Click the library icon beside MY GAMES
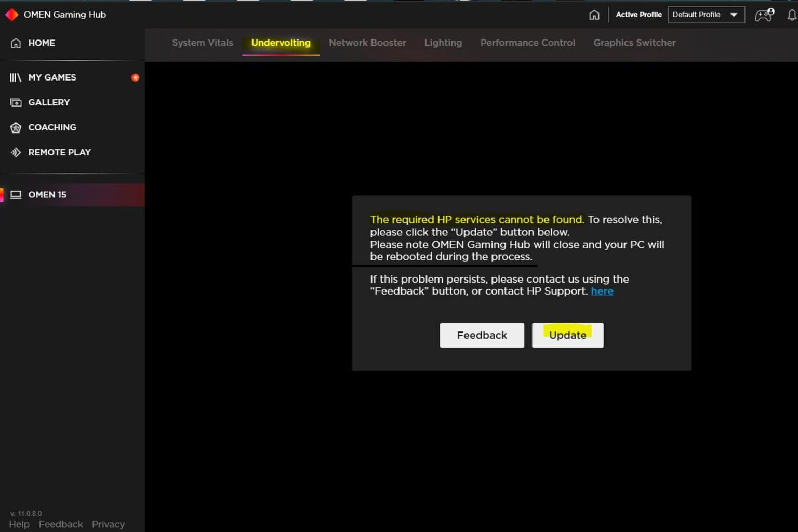798x532 pixels. (x=16, y=77)
